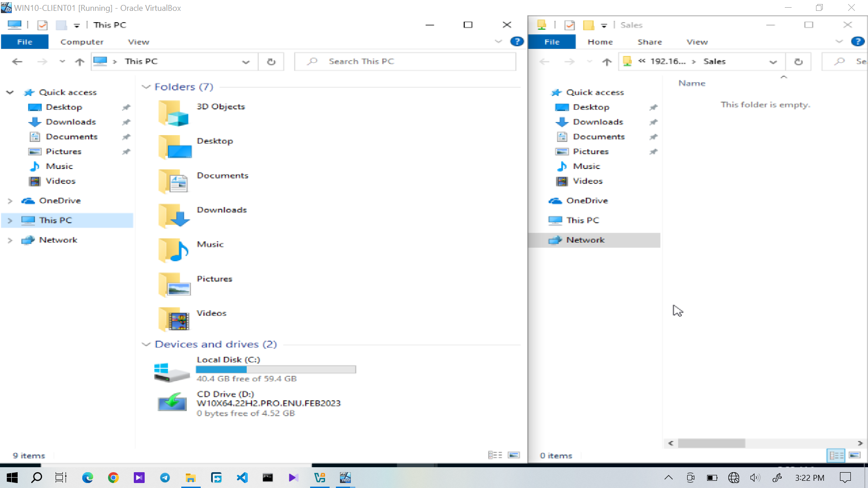Expand This PC node in left navigation pane
Image resolution: width=868 pixels, height=488 pixels.
pyautogui.click(x=10, y=221)
